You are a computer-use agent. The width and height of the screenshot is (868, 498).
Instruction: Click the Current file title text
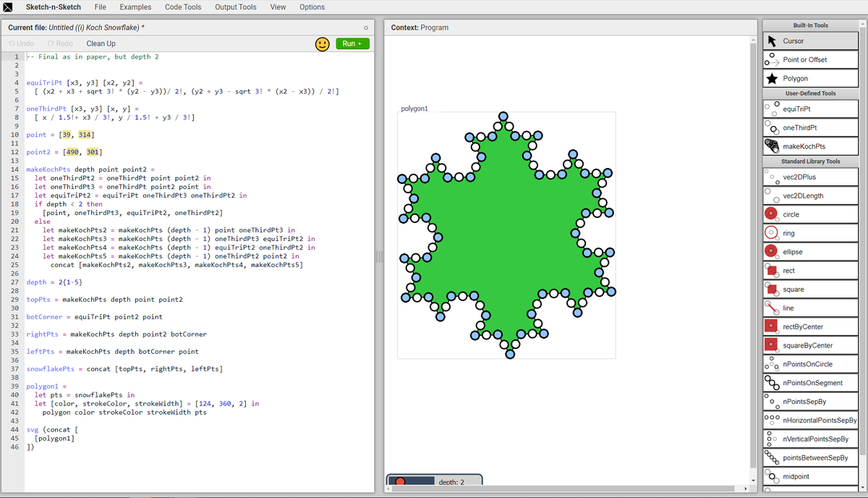pos(76,28)
